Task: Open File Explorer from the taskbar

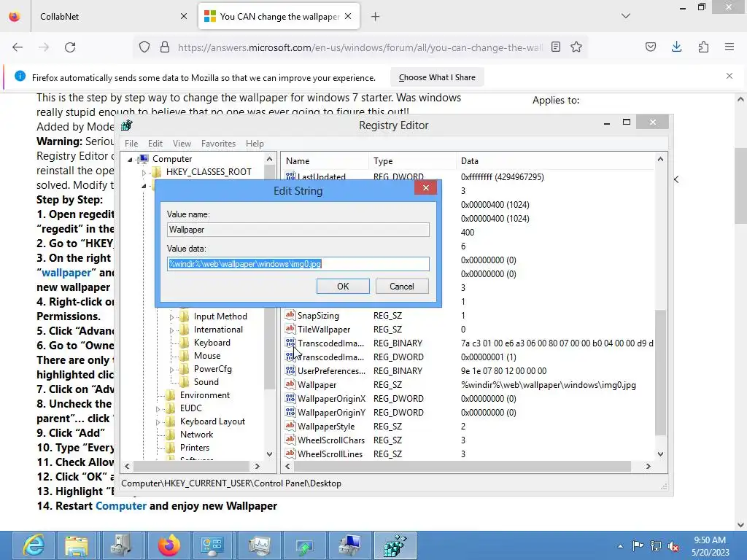Action: coord(76,545)
